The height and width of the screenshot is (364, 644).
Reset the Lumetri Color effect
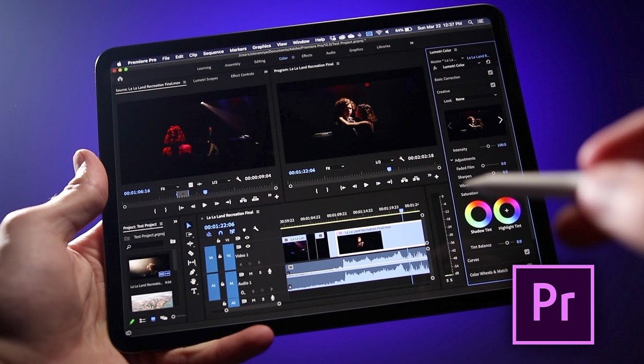[x=488, y=62]
